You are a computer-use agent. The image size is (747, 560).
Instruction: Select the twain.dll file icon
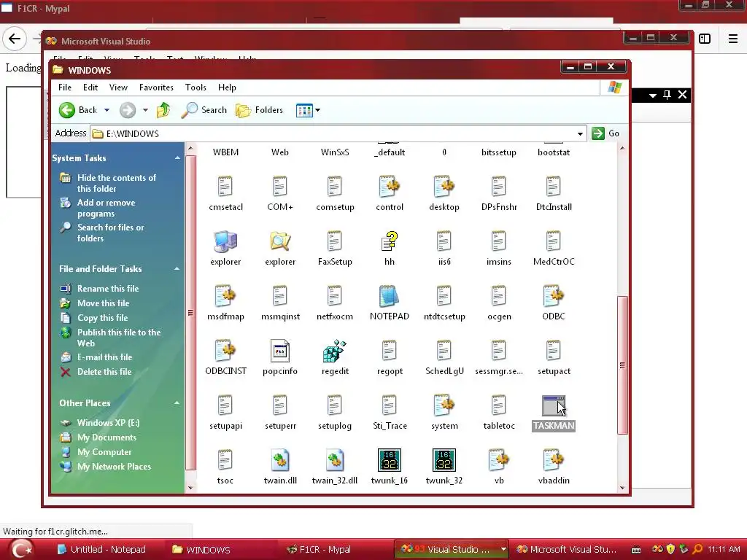coord(279,460)
